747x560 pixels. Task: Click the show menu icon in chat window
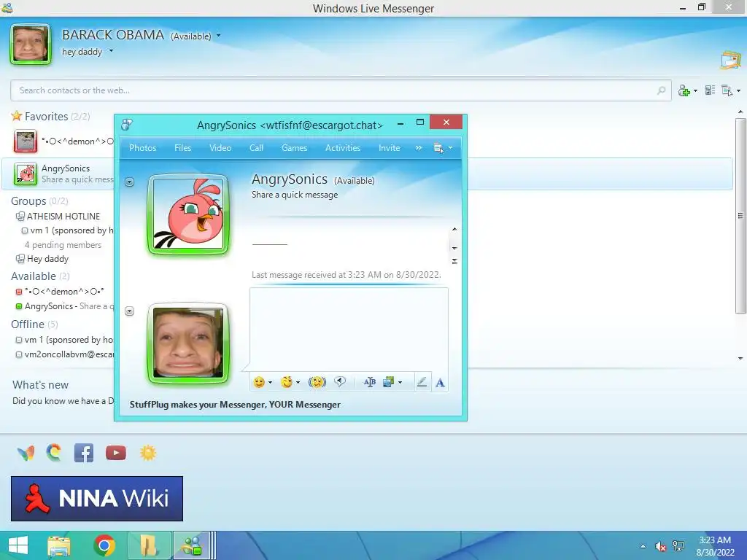pos(438,148)
